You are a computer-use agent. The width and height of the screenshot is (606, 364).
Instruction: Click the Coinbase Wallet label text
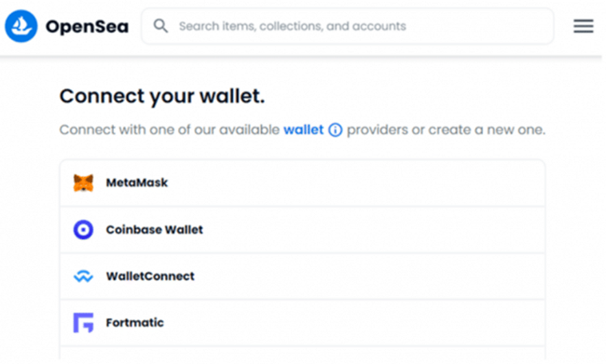pos(154,229)
